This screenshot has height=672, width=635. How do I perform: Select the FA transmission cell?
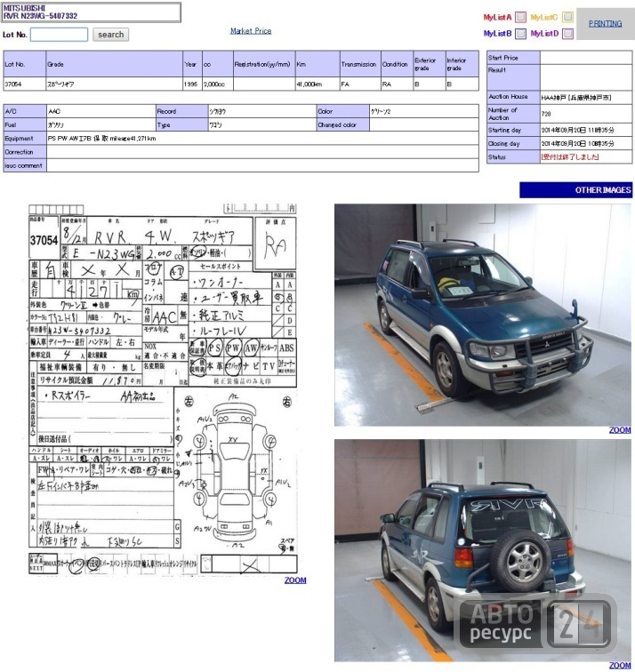click(360, 84)
